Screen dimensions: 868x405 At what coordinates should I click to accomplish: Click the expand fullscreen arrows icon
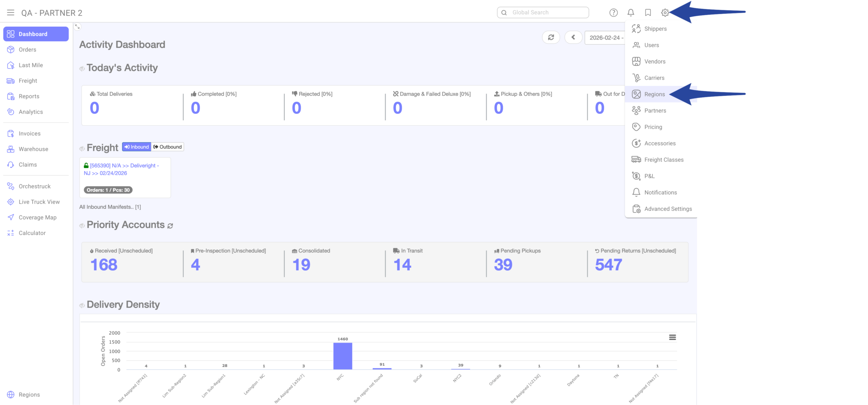point(77,26)
